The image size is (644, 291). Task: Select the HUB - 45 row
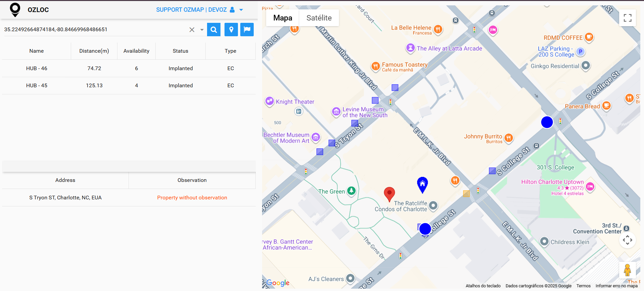pyautogui.click(x=129, y=86)
